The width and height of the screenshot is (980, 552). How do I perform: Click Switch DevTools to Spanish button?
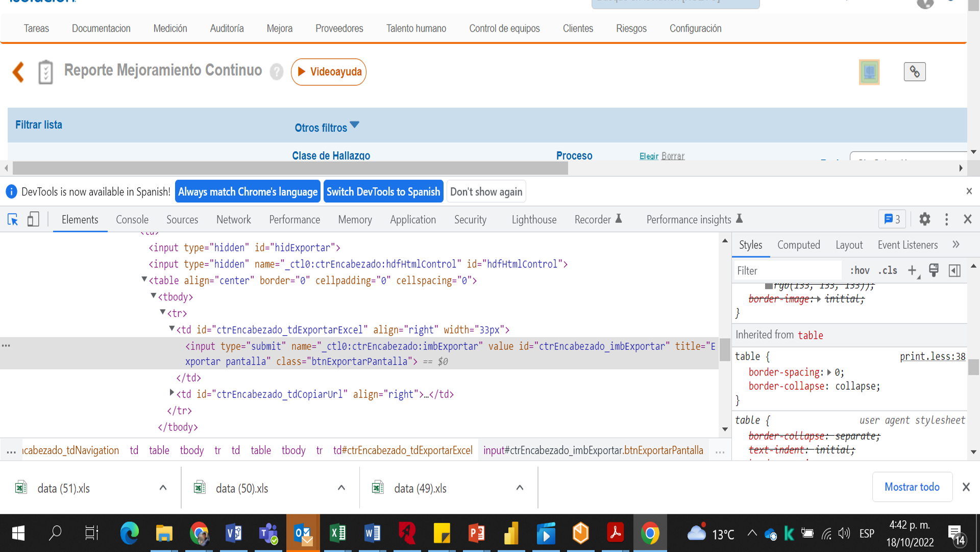pos(383,192)
